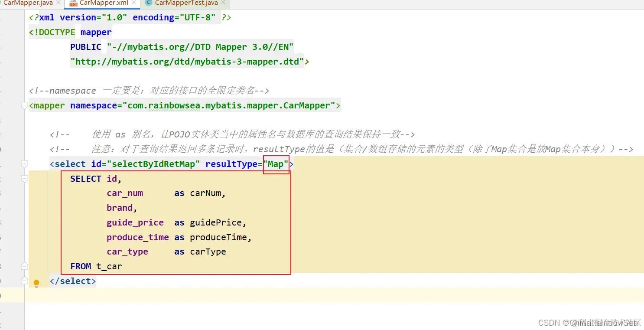Click the resultType value Map
The width and height of the screenshot is (644, 330).
pos(276,164)
